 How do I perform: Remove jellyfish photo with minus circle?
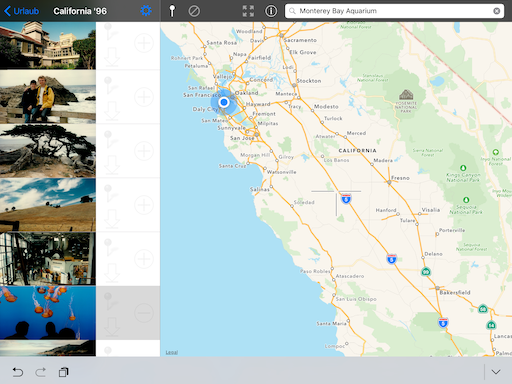point(144,313)
